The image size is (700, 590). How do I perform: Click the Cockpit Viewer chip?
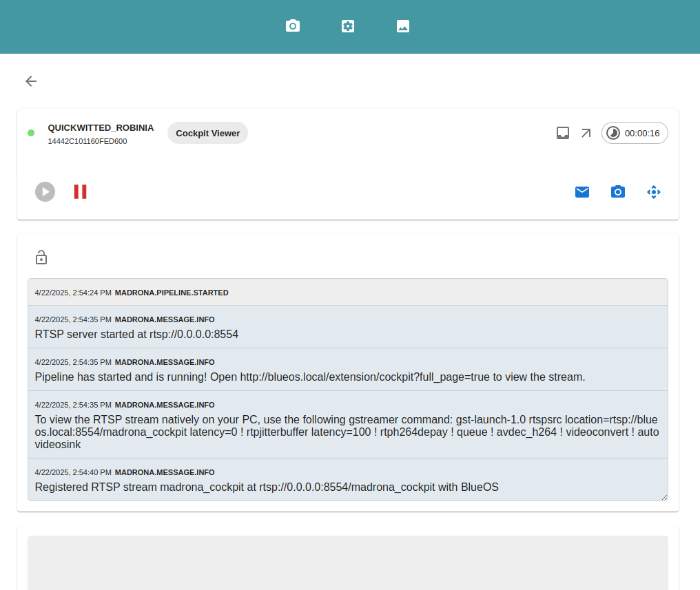(207, 133)
